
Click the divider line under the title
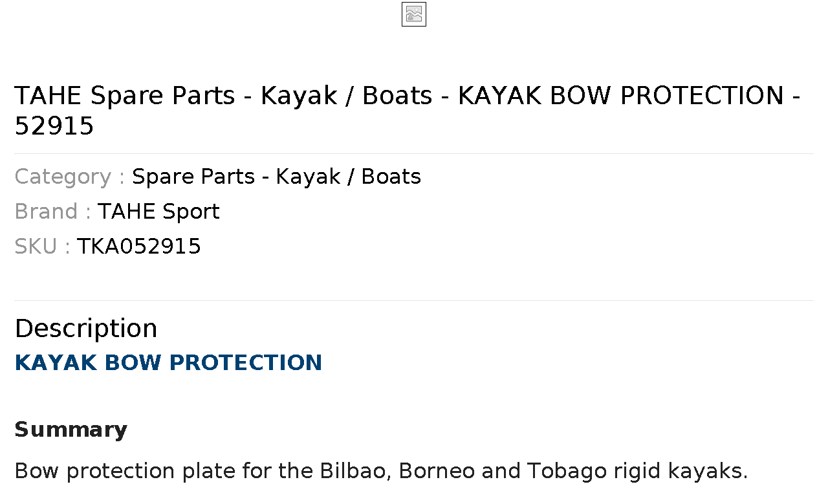pos(414,153)
